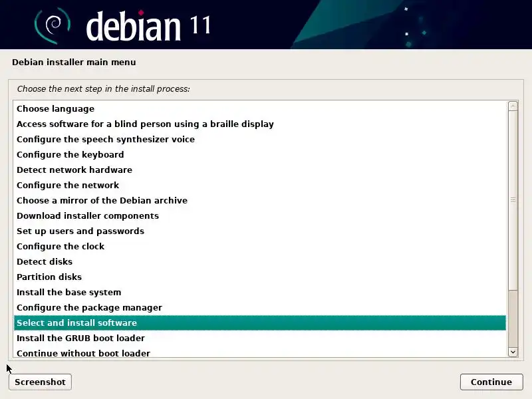Image resolution: width=532 pixels, height=399 pixels.
Task: Select Access software for a blind person entry
Action: pyautogui.click(x=260, y=124)
